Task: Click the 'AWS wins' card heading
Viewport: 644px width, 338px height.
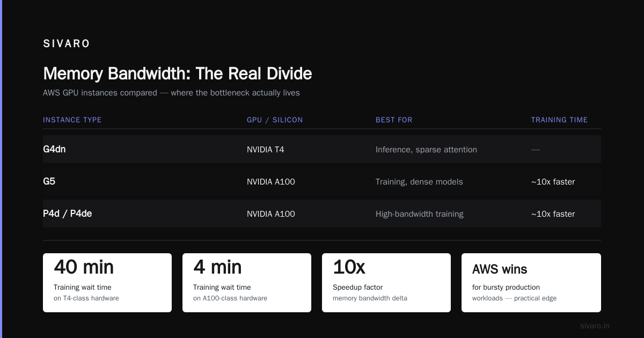Action: click(x=500, y=269)
